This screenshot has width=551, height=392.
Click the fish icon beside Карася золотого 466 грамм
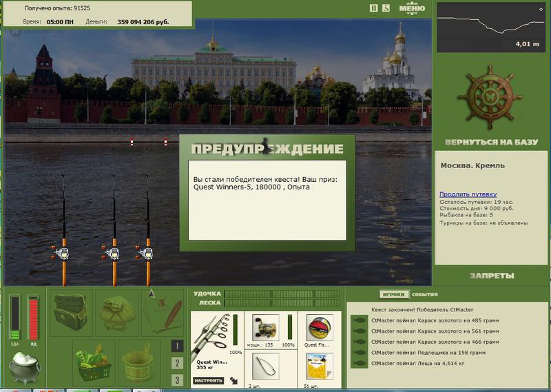358,342
